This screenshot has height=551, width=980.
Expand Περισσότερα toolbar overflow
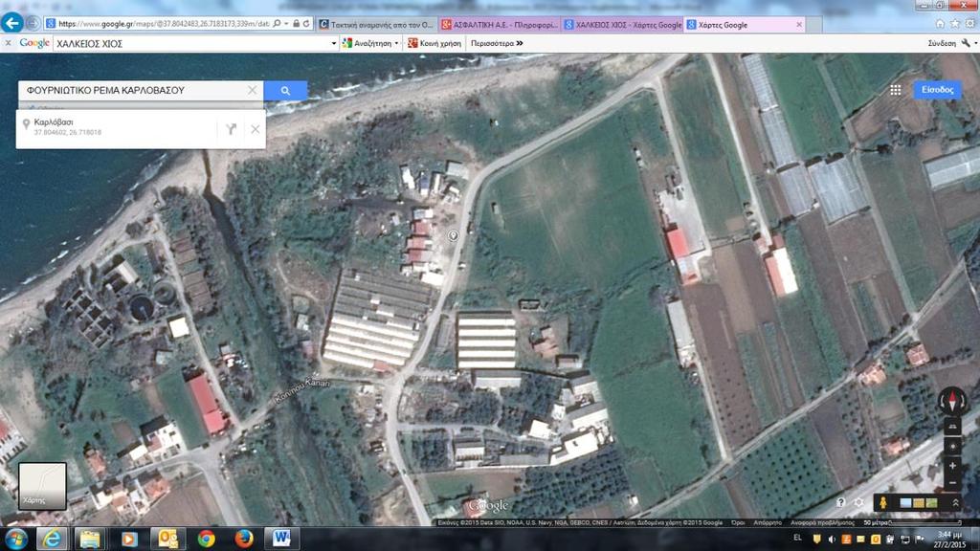tap(497, 43)
